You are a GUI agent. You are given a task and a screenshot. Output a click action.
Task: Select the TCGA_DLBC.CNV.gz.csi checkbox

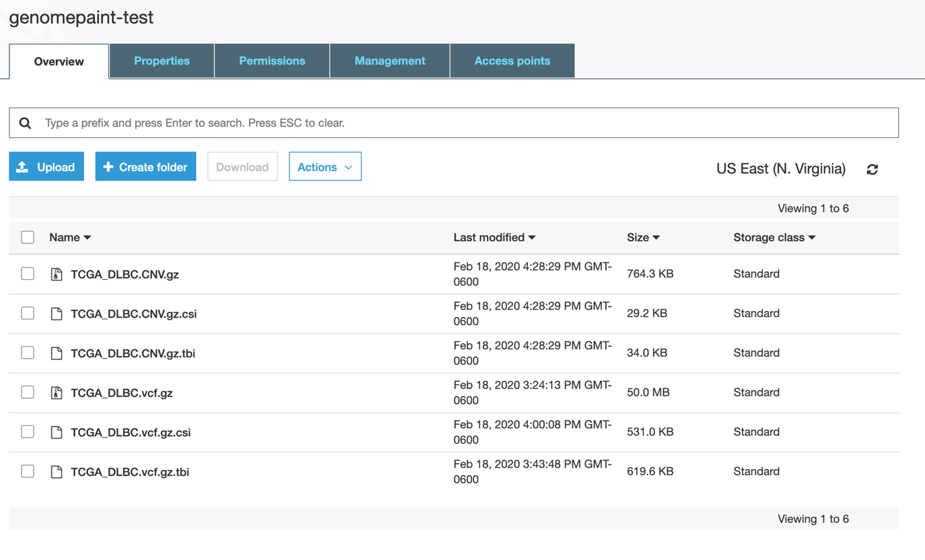click(x=28, y=313)
